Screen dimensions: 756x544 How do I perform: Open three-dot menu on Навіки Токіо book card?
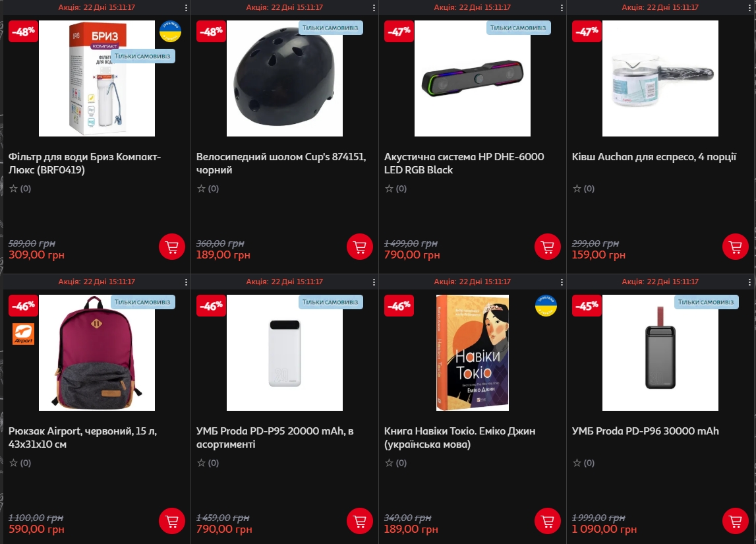[562, 282]
